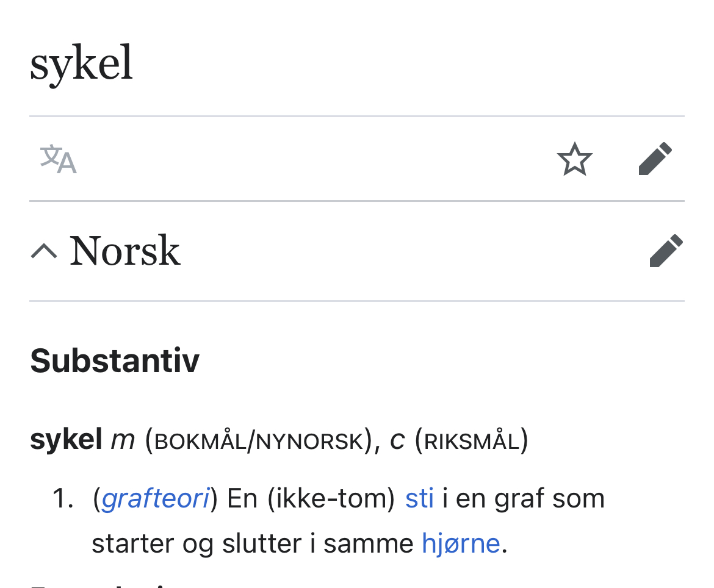Viewport: 714px width, 588px height.
Task: Open the grafteori link
Action: point(155,498)
